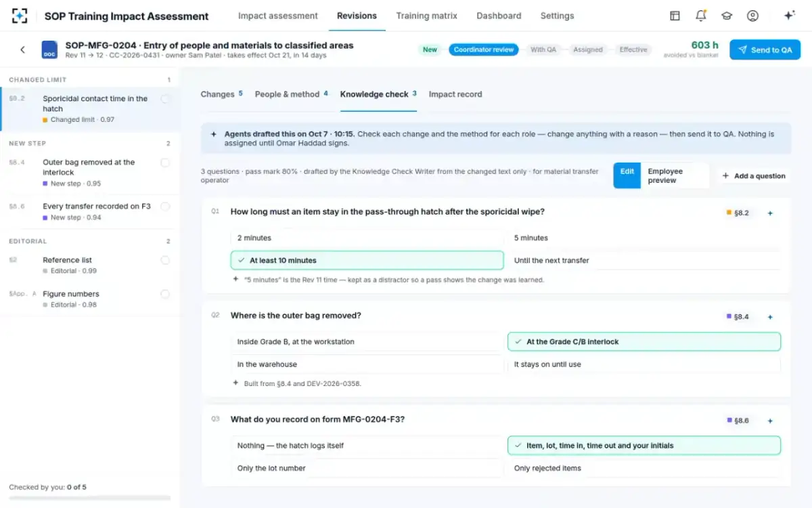Viewport: 812px width, 508px height.
Task: Mark 'Figure numbers' as checked
Action: click(x=165, y=294)
